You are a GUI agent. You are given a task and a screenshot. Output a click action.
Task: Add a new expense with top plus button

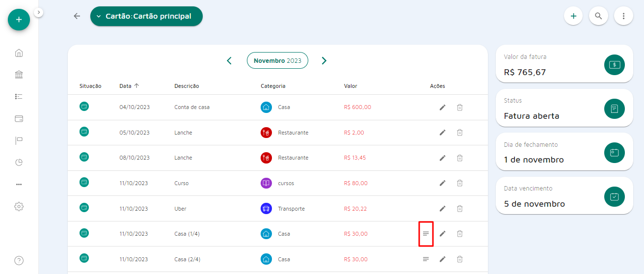pyautogui.click(x=573, y=16)
